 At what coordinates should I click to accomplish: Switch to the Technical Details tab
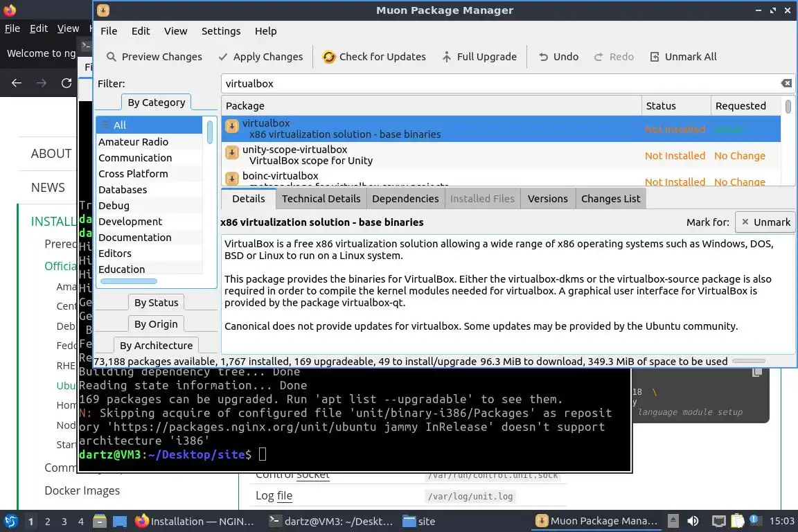click(x=321, y=199)
